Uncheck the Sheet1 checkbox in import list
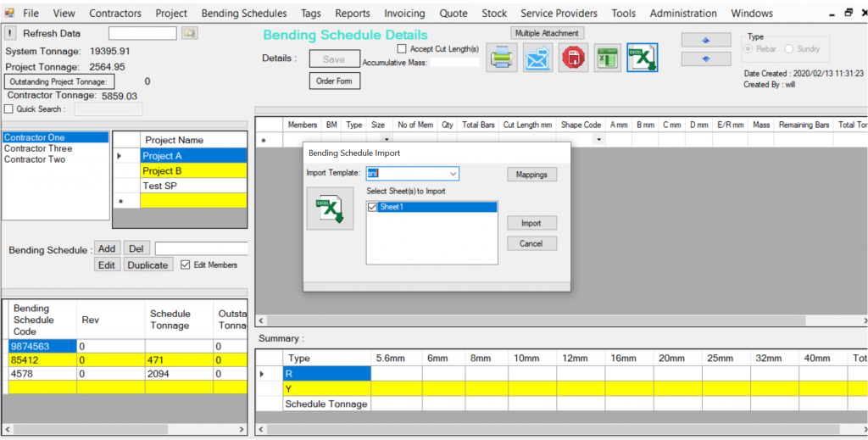 373,207
